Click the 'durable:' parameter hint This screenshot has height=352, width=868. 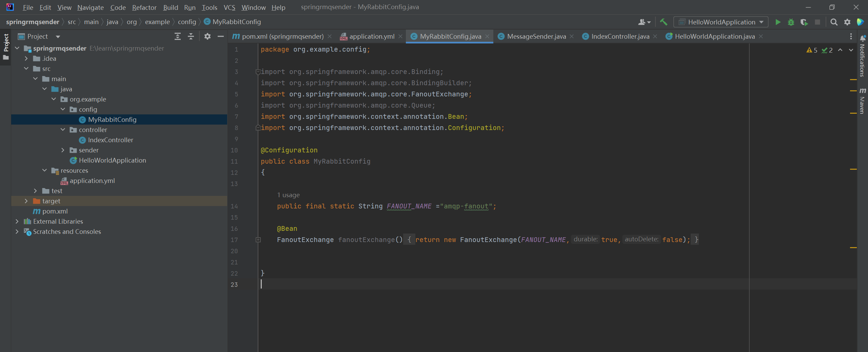(585, 239)
